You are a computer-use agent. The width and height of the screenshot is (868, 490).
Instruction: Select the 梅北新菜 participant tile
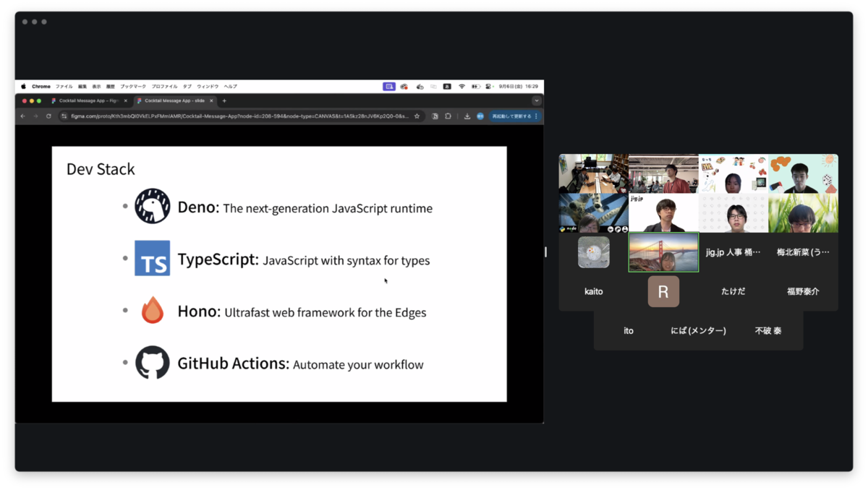803,252
